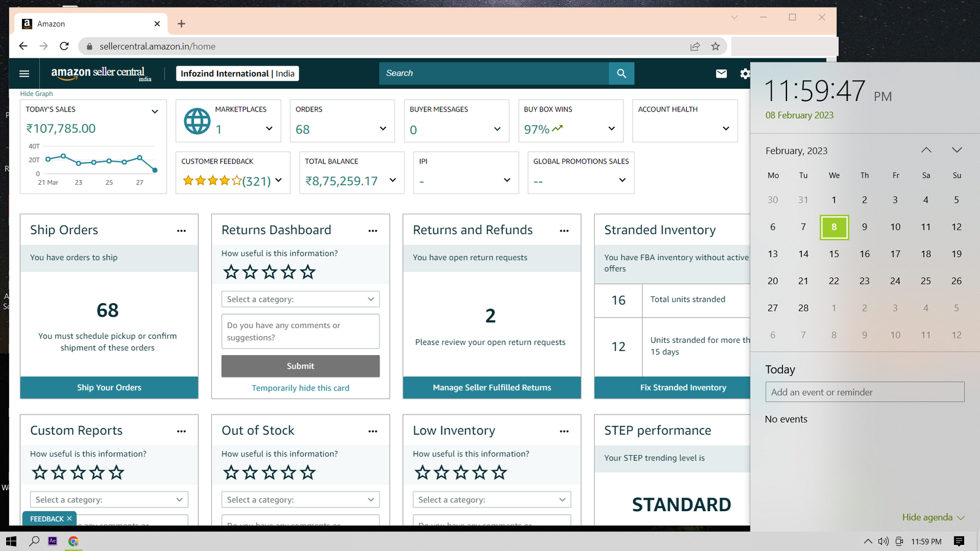
Task: Reload the Seller Central page
Action: pyautogui.click(x=64, y=47)
